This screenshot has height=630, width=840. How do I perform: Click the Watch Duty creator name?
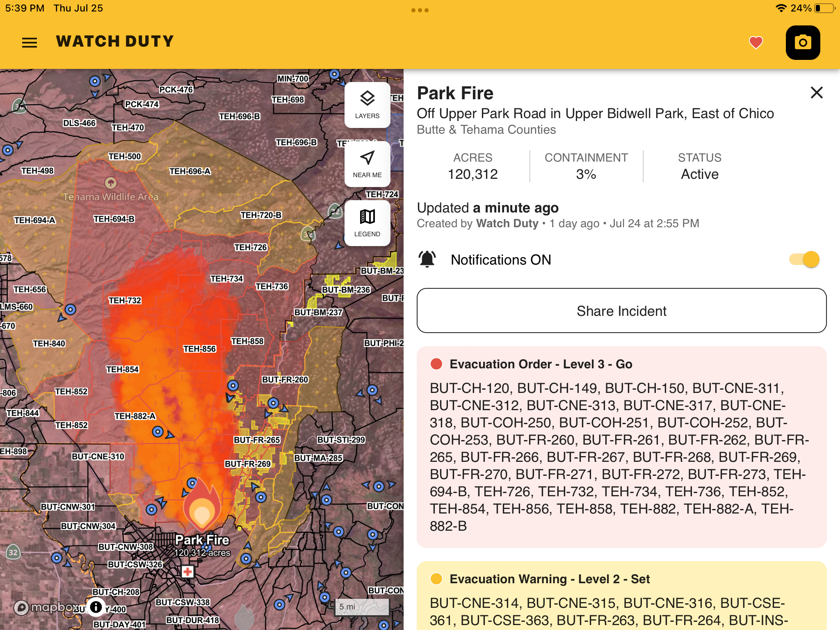[x=507, y=223]
